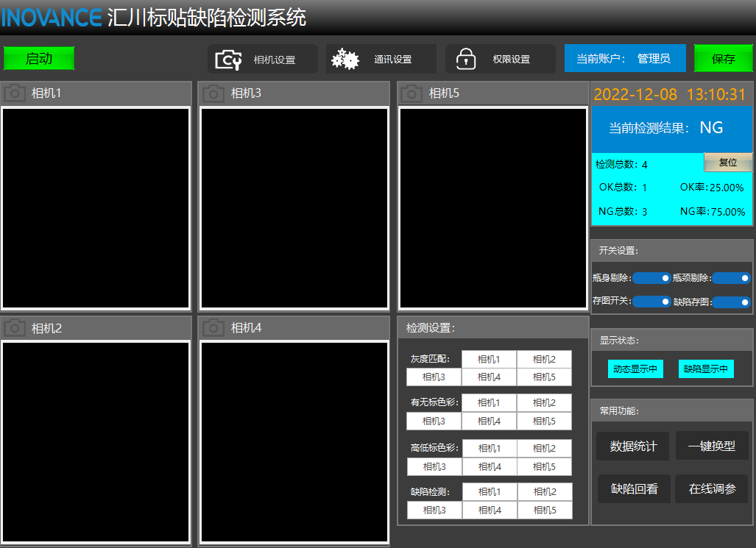The width and height of the screenshot is (756, 548).
Task: Click camera icon in 相机3 panel header
Action: tap(213, 93)
